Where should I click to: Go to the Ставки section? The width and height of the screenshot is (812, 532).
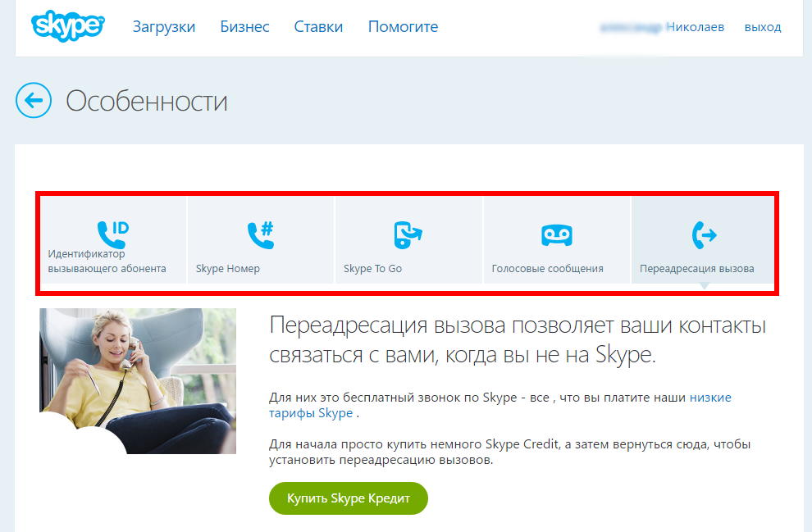point(318,27)
